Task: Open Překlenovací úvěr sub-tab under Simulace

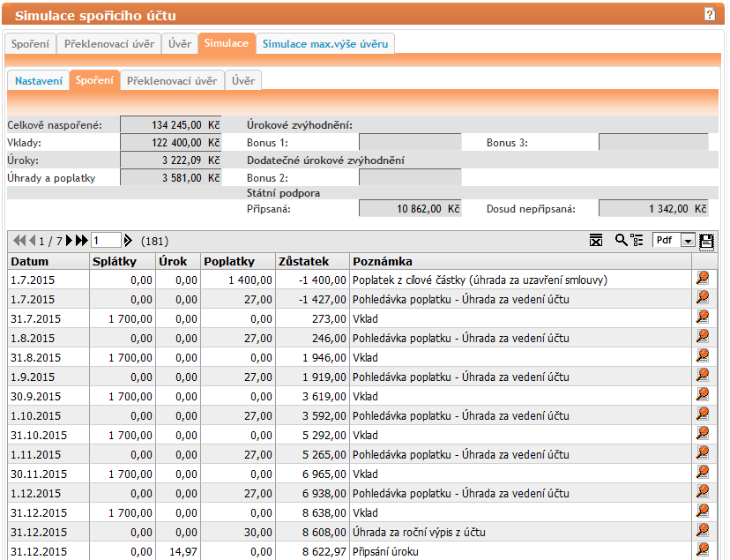Action: pyautogui.click(x=172, y=80)
